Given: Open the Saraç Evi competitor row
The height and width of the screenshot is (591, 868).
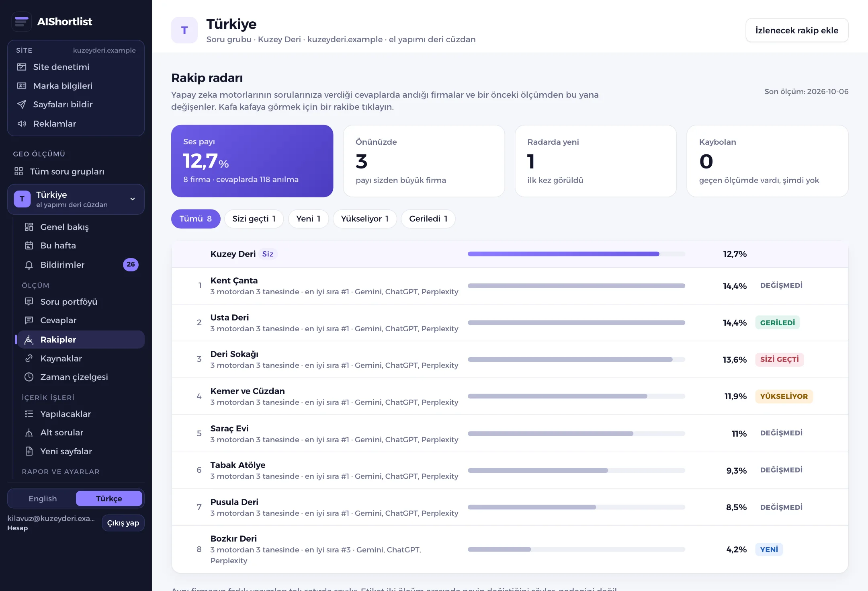Looking at the screenshot, I should [510, 433].
